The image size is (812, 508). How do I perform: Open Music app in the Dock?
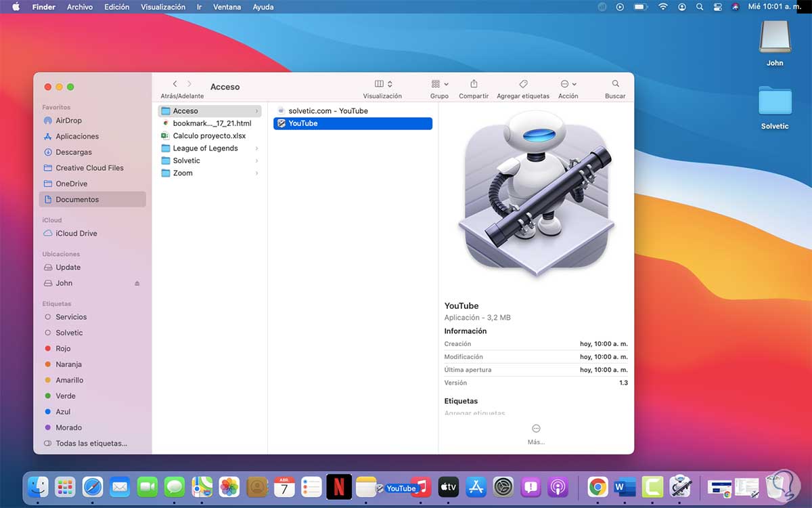coord(422,486)
